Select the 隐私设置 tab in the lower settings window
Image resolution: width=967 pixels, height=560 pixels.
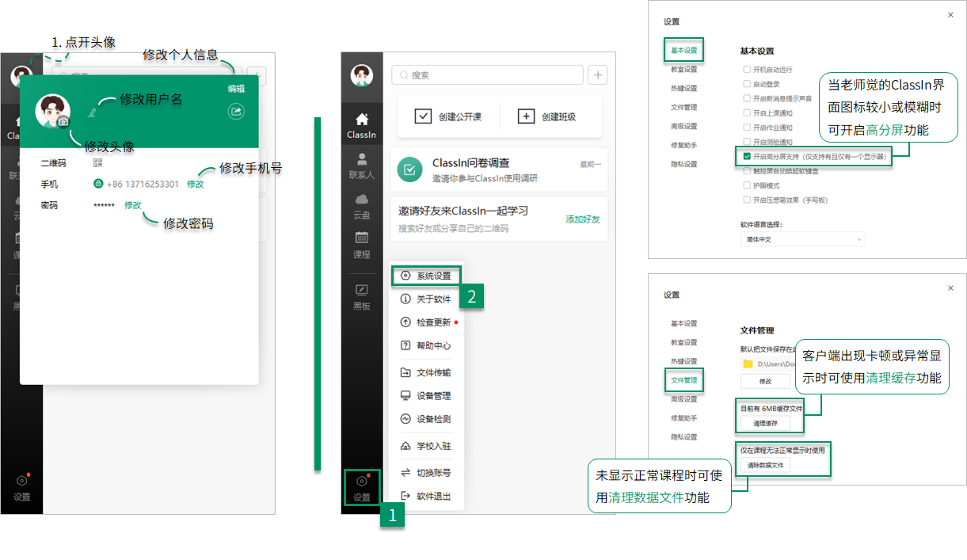[684, 437]
